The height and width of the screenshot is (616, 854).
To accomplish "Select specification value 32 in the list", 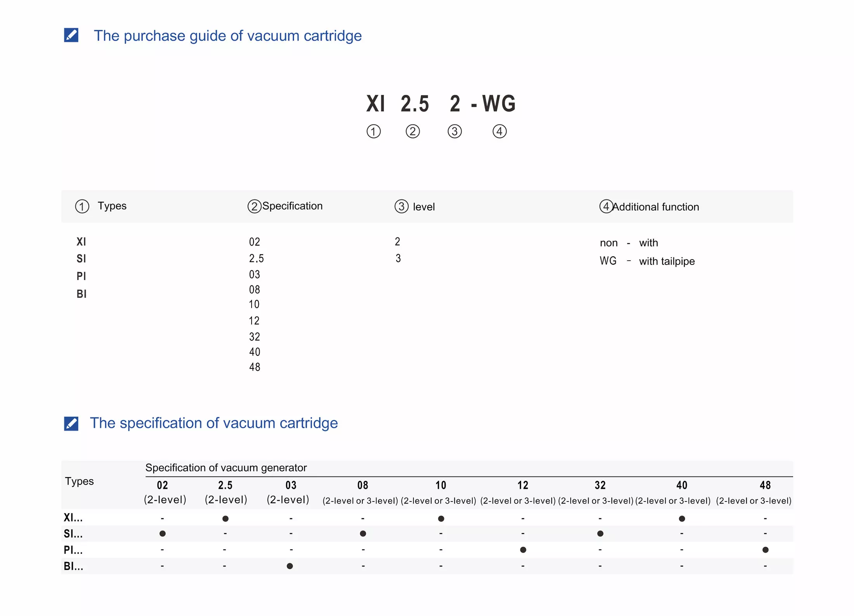I will (255, 337).
